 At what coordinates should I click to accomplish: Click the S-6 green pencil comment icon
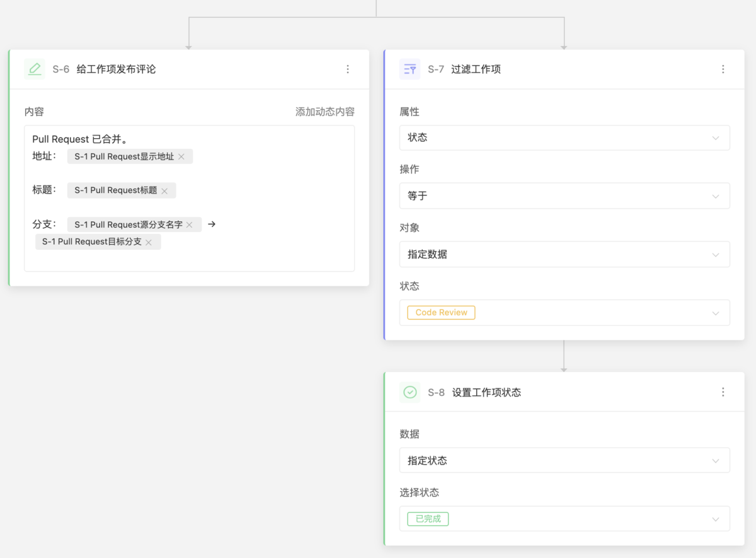(35, 69)
